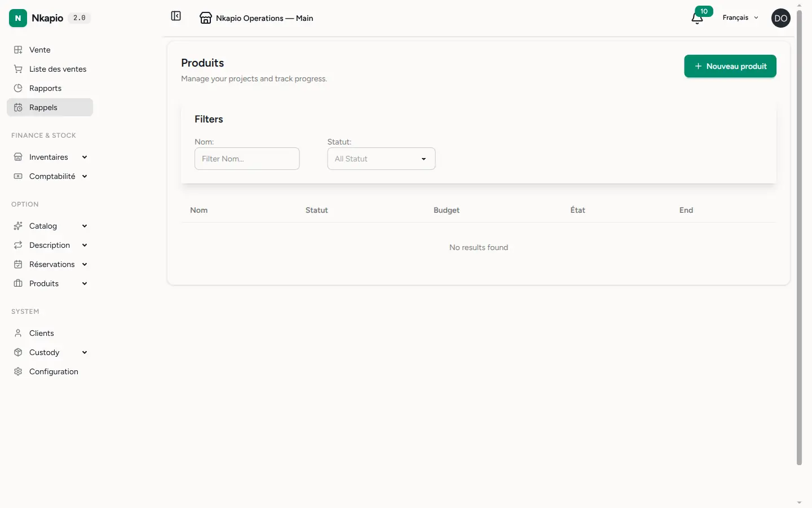812x508 pixels.
Task: Click the Produits page heading
Action: click(x=202, y=63)
